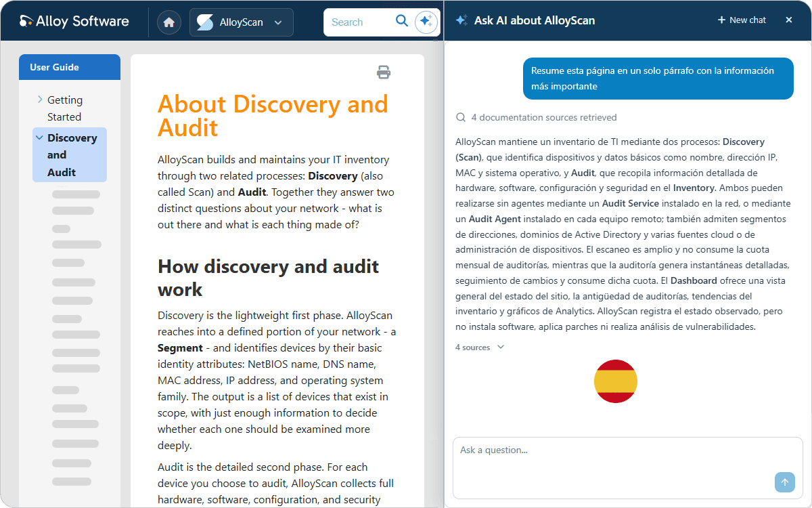Click 'How discovery and audit work' heading
Viewport: 812px width, 508px height.
[269, 278]
